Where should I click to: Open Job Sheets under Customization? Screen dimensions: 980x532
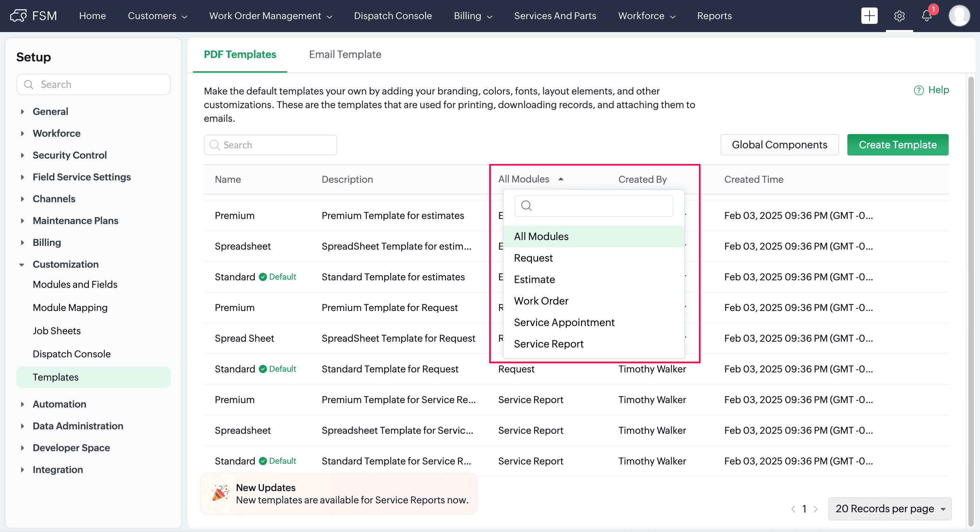(56, 331)
